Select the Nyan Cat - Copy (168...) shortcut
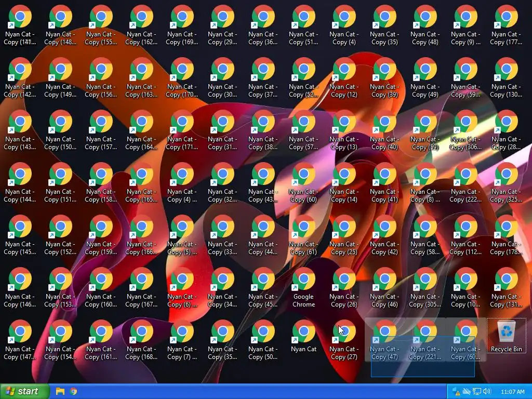The height and width of the screenshot is (399, 532). (x=141, y=340)
